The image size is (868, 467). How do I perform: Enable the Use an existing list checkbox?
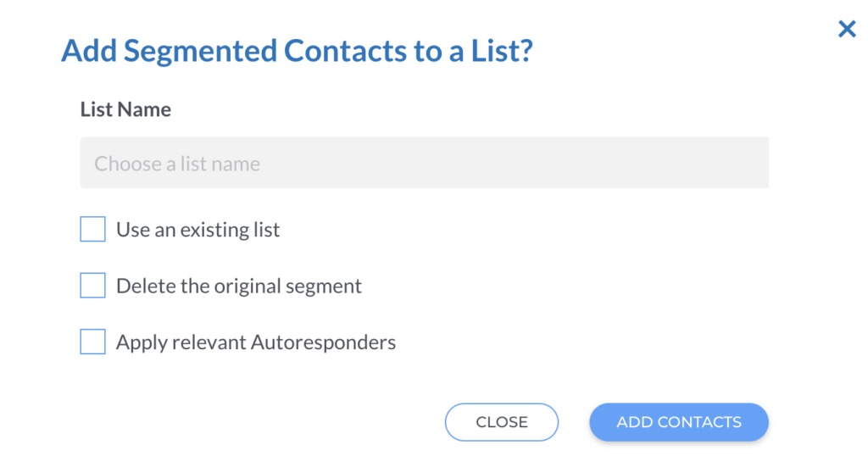pos(92,229)
